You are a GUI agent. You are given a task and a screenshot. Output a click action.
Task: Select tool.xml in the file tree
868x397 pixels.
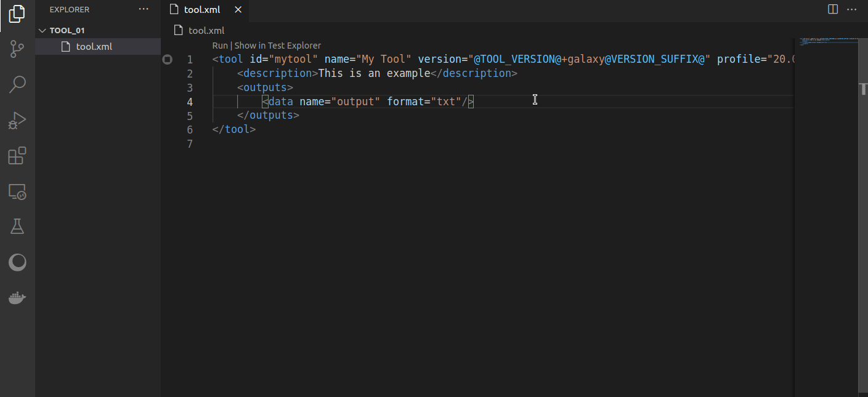point(94,46)
